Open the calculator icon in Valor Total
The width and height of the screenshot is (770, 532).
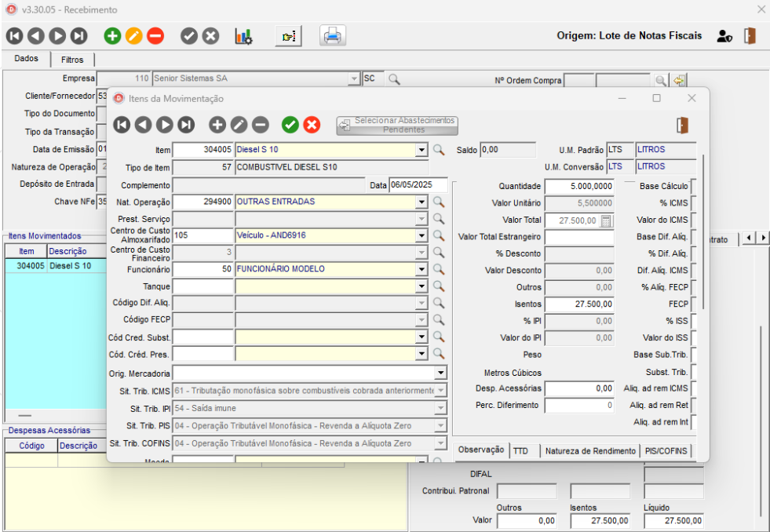tap(606, 220)
